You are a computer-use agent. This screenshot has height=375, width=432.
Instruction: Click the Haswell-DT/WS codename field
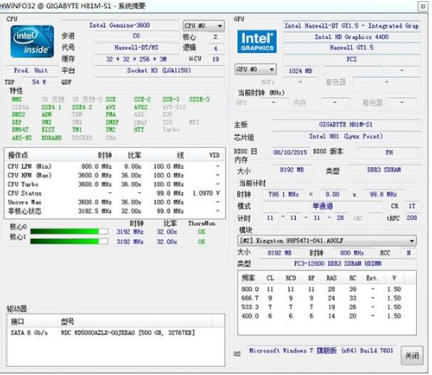(x=136, y=48)
